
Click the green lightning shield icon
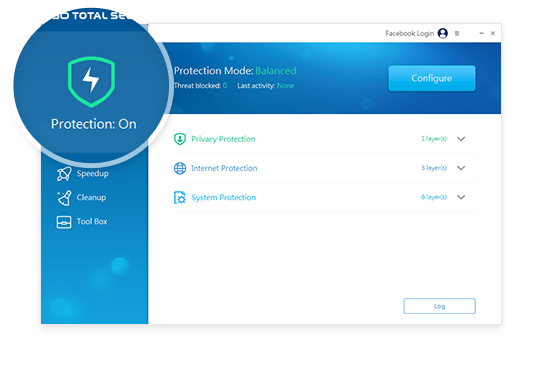pyautogui.click(x=91, y=82)
